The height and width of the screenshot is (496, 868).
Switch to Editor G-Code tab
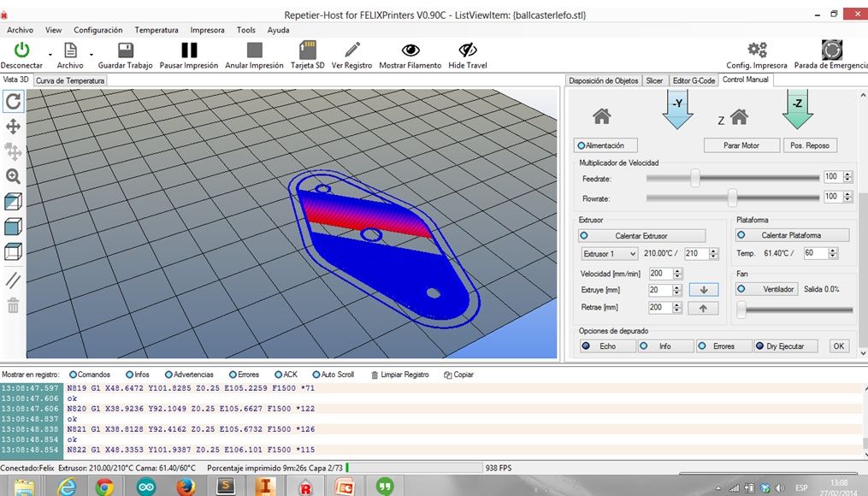694,81
